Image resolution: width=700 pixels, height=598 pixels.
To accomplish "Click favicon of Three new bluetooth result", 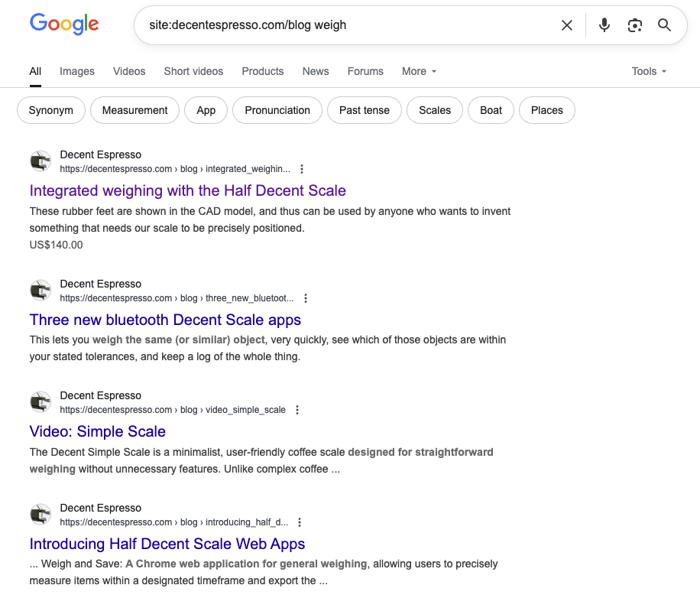I will (41, 291).
